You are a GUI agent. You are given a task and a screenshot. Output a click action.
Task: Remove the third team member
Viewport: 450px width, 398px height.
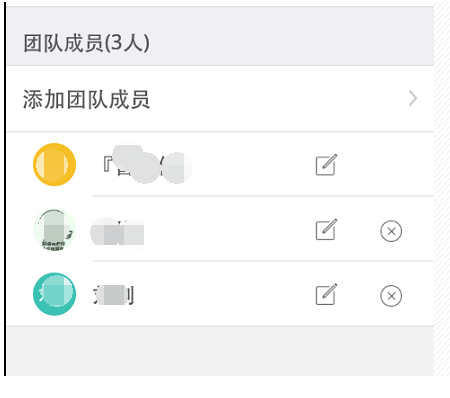click(x=391, y=296)
